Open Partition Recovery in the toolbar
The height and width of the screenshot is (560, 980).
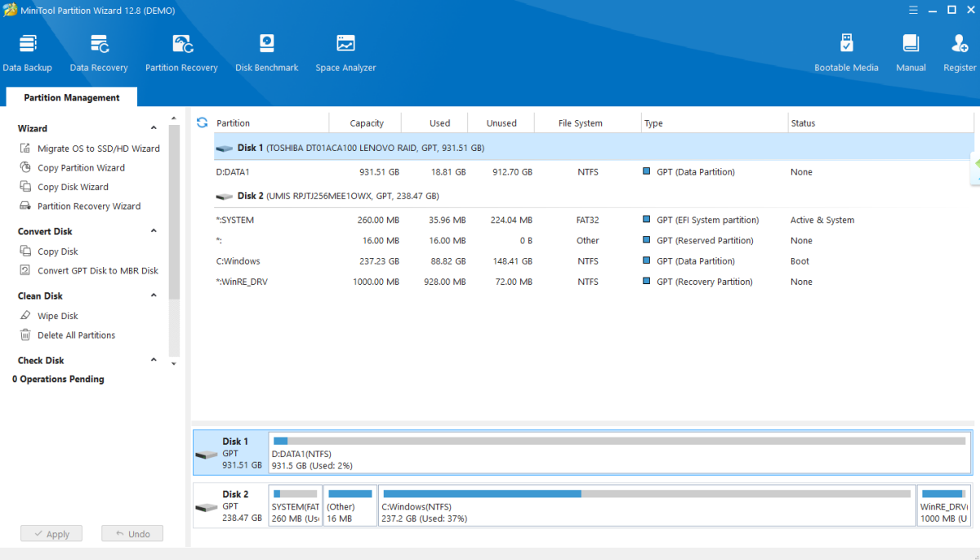point(181,53)
